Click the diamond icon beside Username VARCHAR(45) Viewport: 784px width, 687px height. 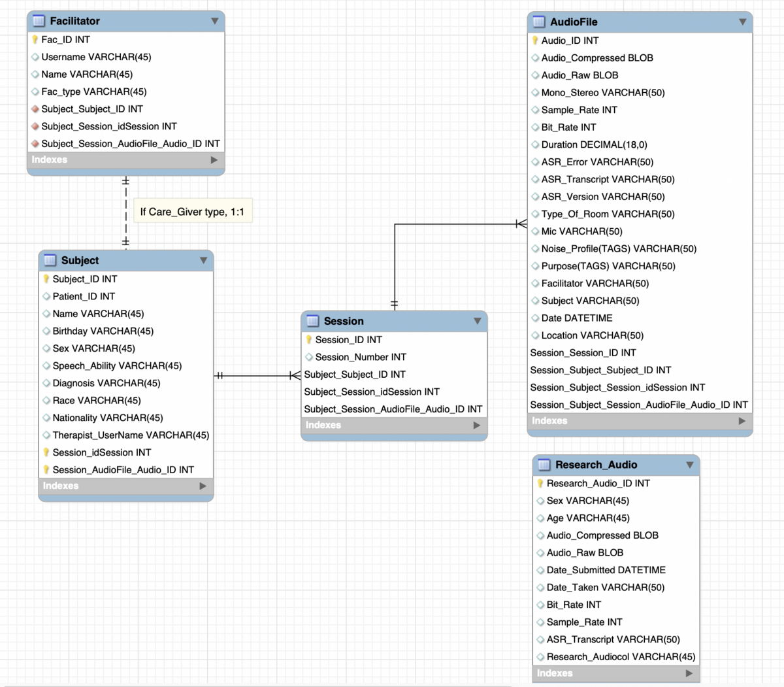tap(35, 57)
